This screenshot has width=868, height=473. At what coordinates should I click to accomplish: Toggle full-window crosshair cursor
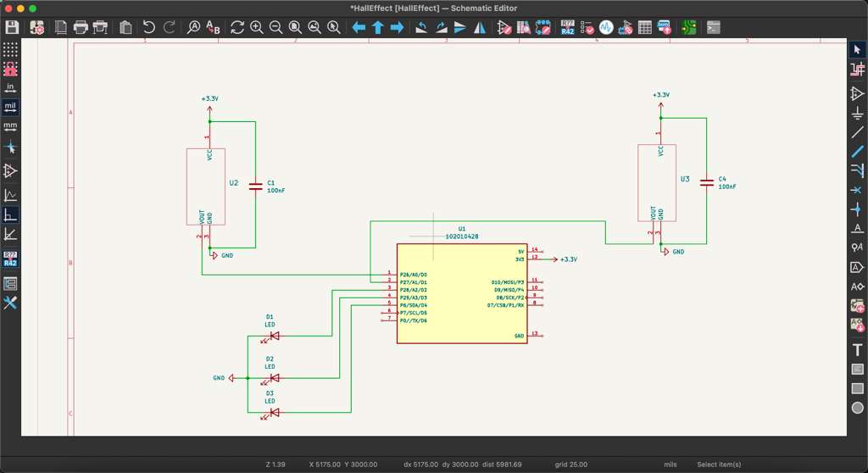(10, 147)
